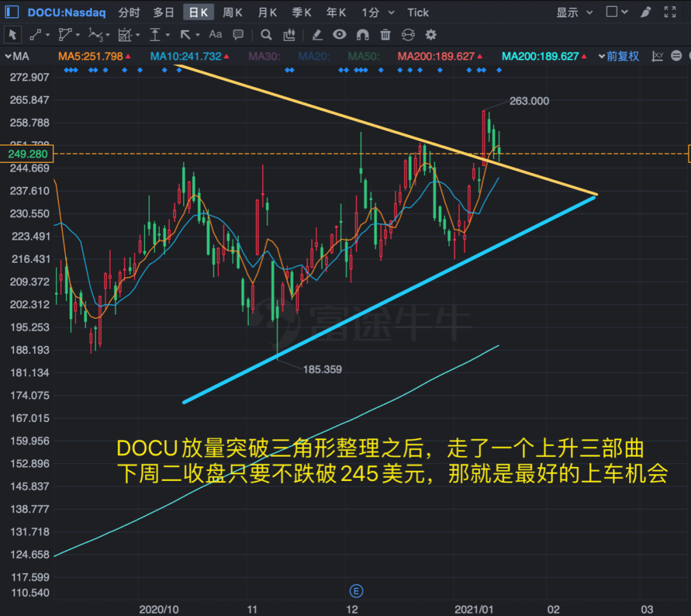Switch to 年K yearly chart tab
Image resolution: width=691 pixels, height=616 pixels.
point(336,12)
